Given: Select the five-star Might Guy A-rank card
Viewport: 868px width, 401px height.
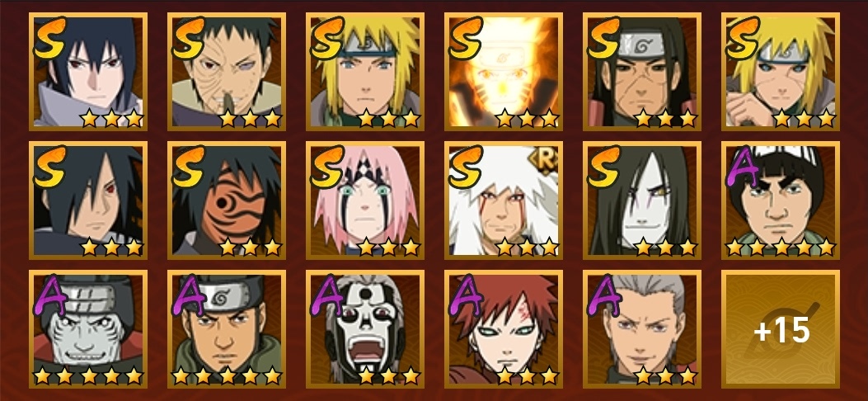Looking at the screenshot, I should (x=781, y=200).
